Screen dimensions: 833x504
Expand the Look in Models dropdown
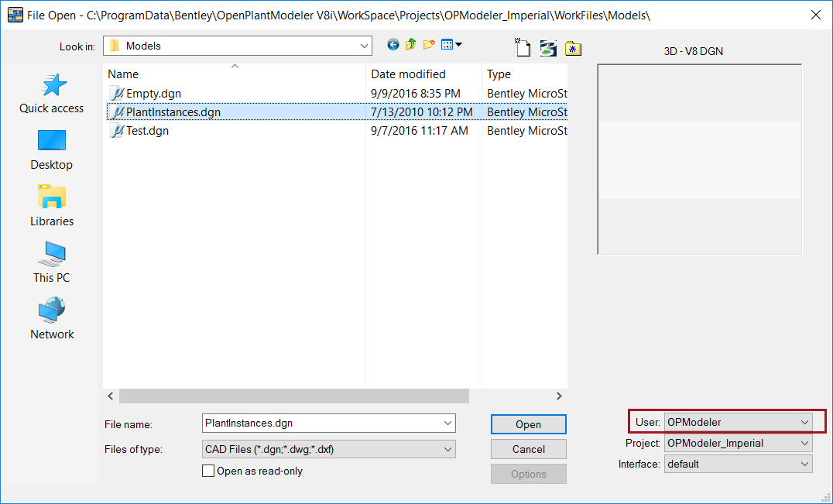pyautogui.click(x=364, y=46)
